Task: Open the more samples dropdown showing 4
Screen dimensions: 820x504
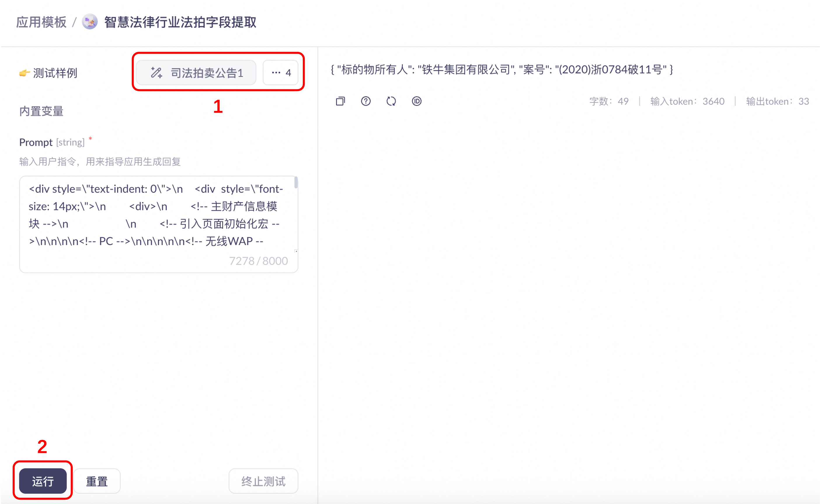Action: coord(280,73)
